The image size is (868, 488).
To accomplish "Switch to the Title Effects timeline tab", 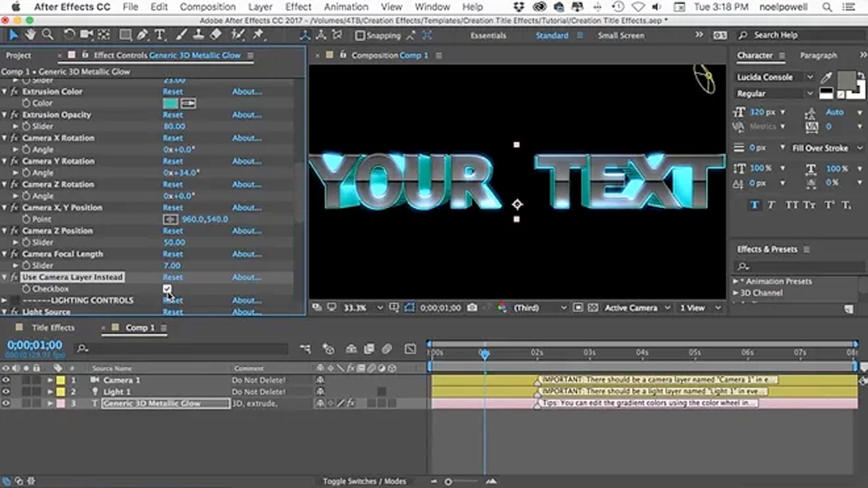I will pyautogui.click(x=53, y=327).
